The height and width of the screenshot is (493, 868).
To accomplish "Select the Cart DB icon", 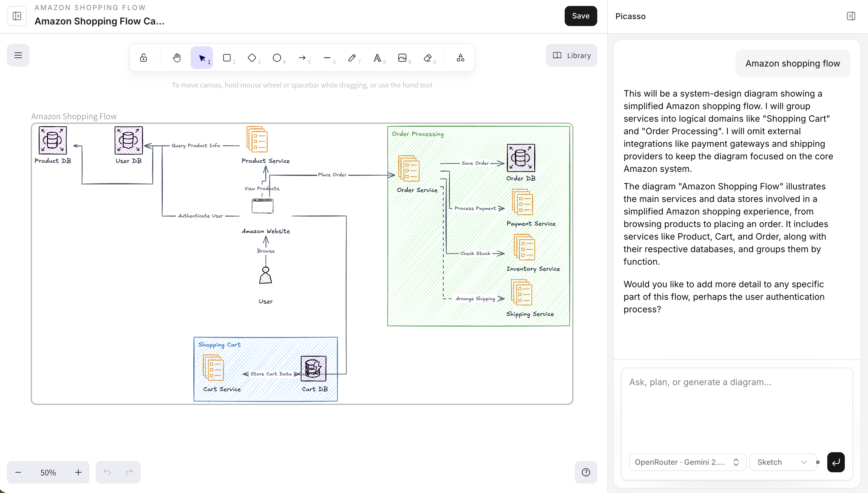I will pos(314,368).
